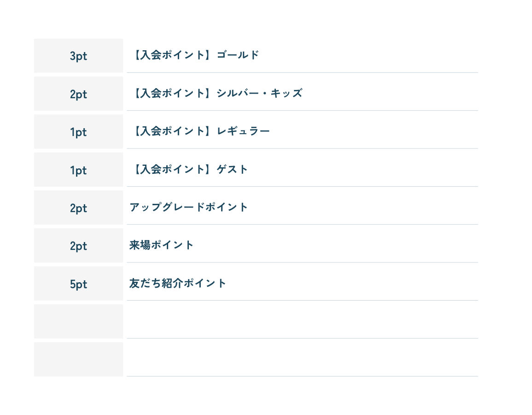
Task: Select the 1pt cell beside レギュラー
Action: 78,132
